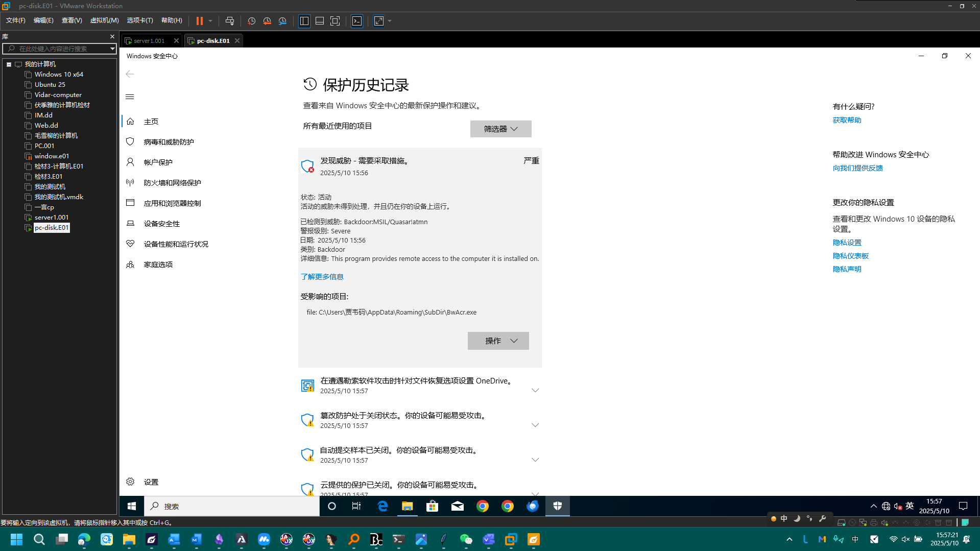Open Task View on guest taskbar
The height and width of the screenshot is (551, 980).
click(356, 506)
